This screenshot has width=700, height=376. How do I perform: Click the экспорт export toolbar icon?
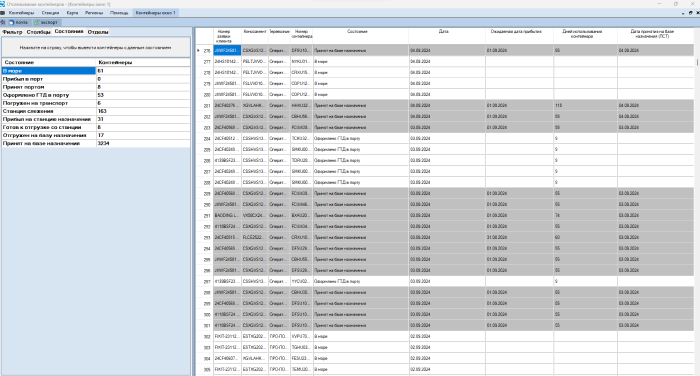[x=46, y=22]
